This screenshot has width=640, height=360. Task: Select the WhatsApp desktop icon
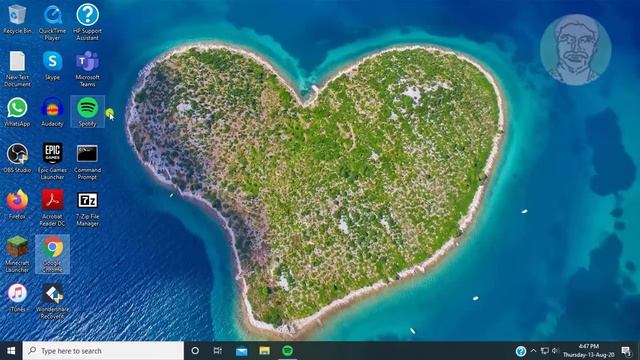(x=17, y=112)
